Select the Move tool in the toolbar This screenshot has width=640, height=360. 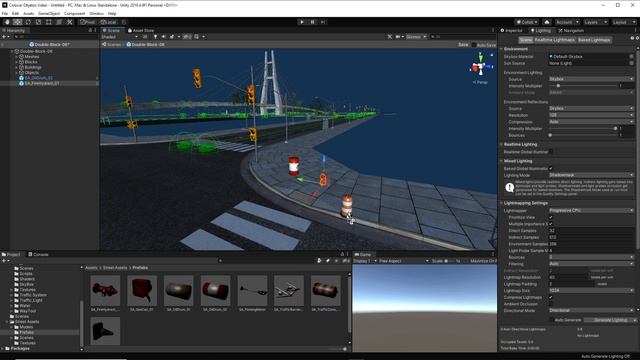pyautogui.click(x=18, y=22)
